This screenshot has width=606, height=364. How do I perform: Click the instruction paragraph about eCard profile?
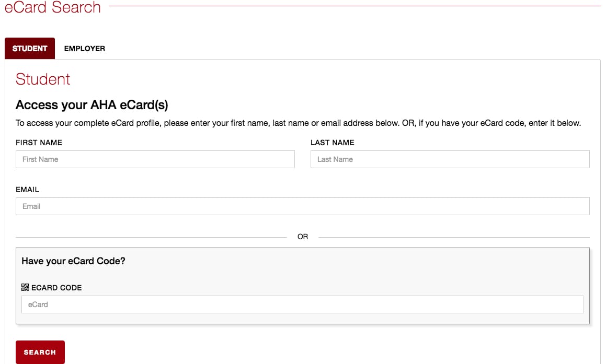tap(298, 123)
